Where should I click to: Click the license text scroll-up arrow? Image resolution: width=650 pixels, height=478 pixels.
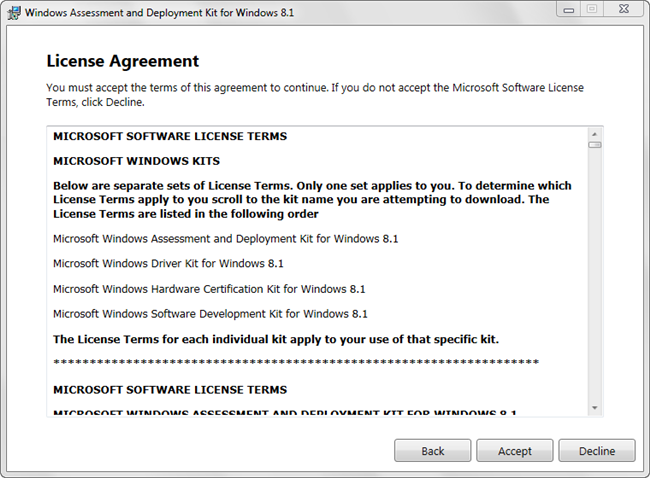595,134
